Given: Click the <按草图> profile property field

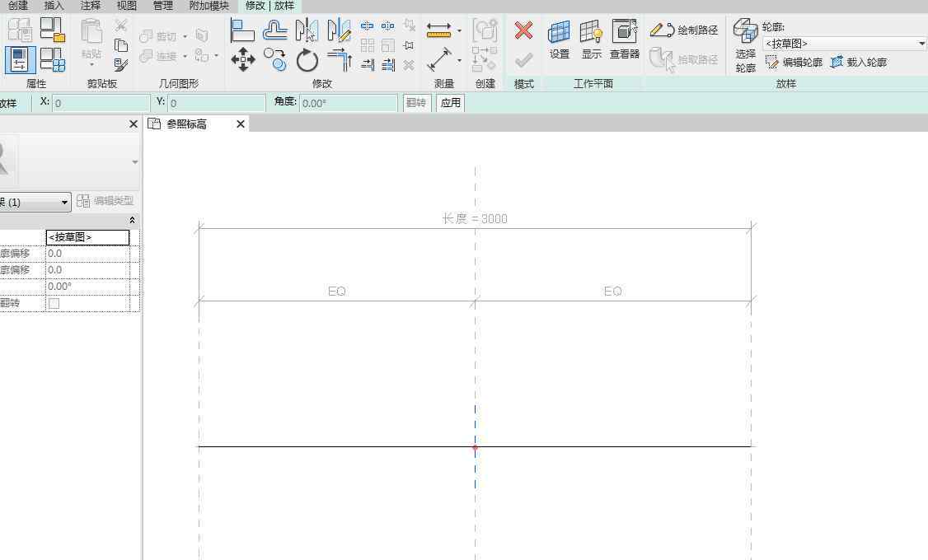Looking at the screenshot, I should [x=87, y=237].
